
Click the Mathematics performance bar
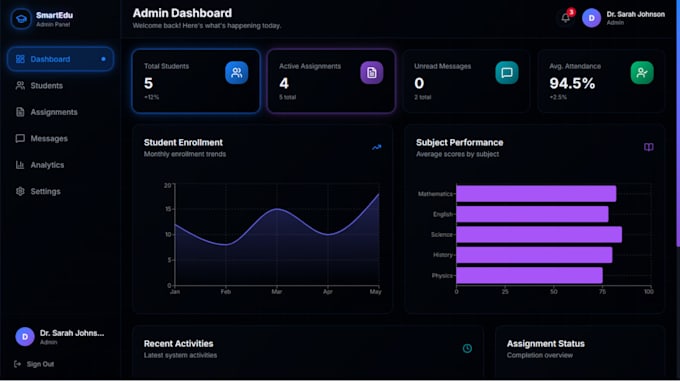click(x=536, y=194)
